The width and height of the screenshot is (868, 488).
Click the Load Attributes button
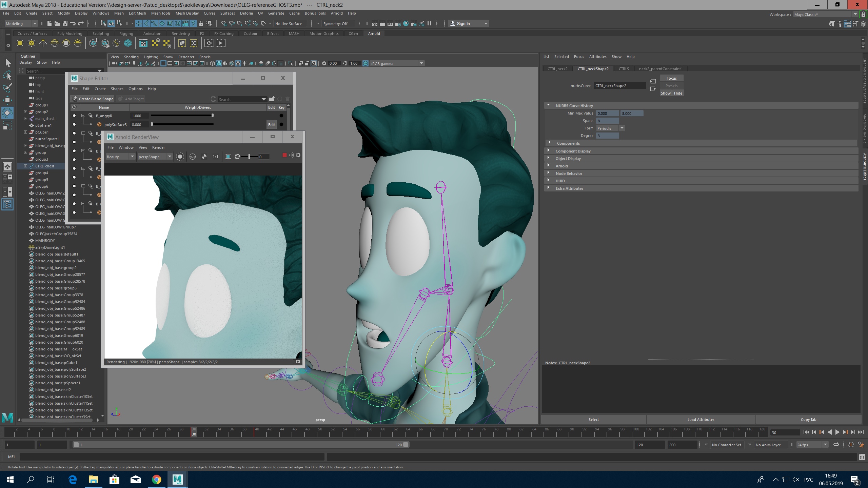click(x=700, y=419)
